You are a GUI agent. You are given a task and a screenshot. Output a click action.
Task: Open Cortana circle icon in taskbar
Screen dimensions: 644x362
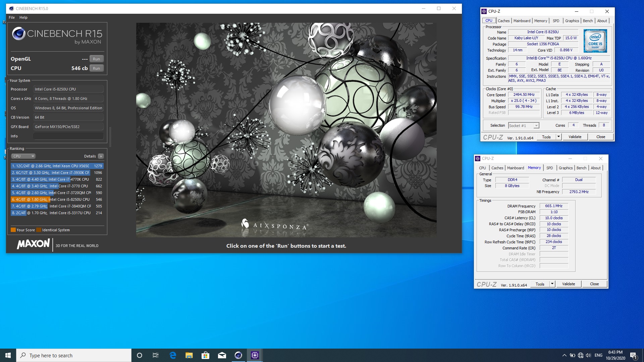point(140,355)
